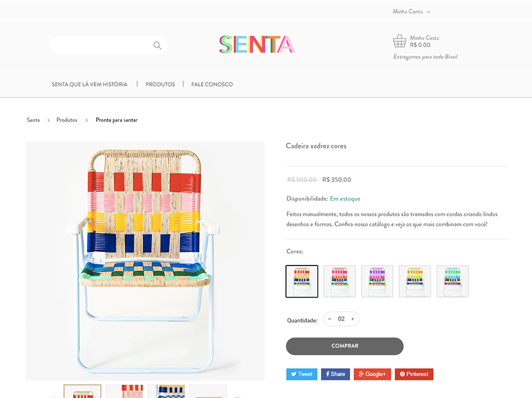The width and height of the screenshot is (532, 398).
Task: Decrease quantity with minus button
Action: click(x=330, y=319)
